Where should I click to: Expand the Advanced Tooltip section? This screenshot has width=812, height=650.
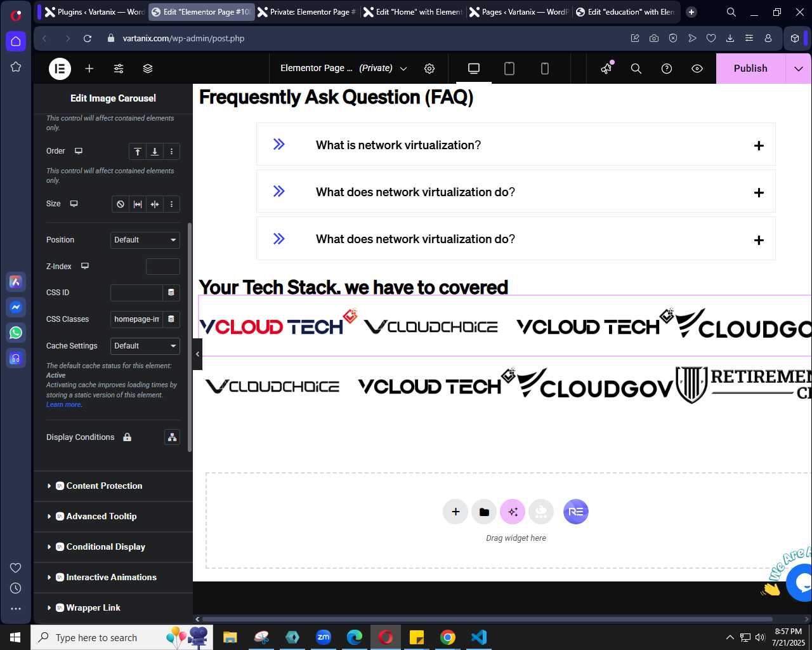[x=113, y=517]
